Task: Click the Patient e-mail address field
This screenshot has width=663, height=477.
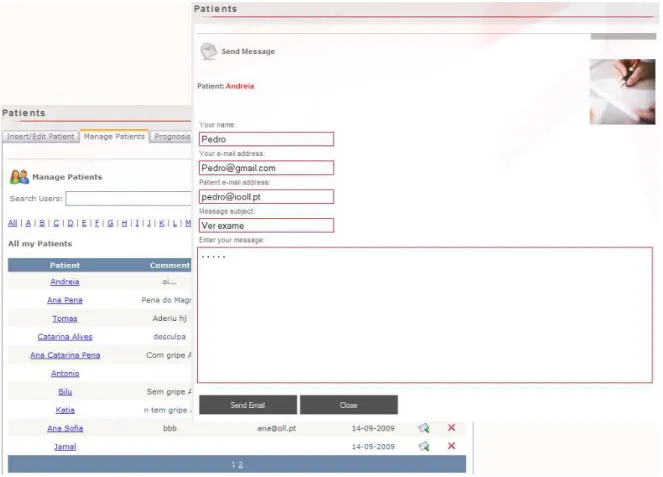Action: (266, 197)
